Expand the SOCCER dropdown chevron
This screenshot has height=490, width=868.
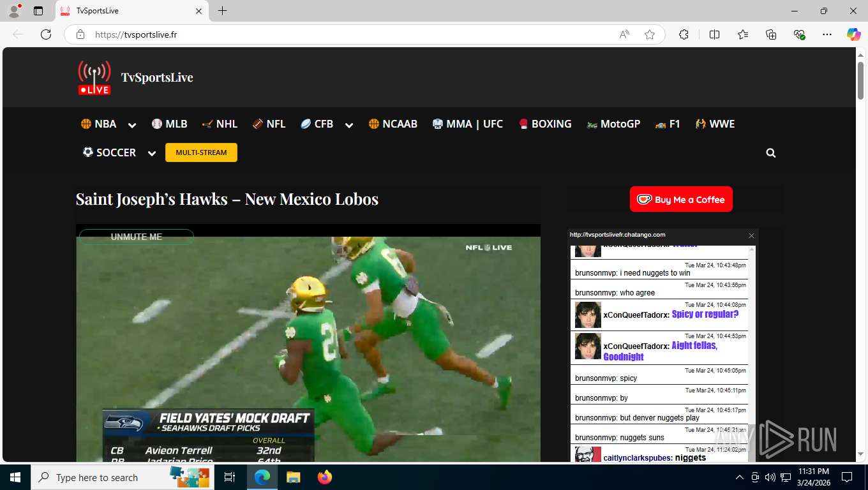[x=152, y=153]
